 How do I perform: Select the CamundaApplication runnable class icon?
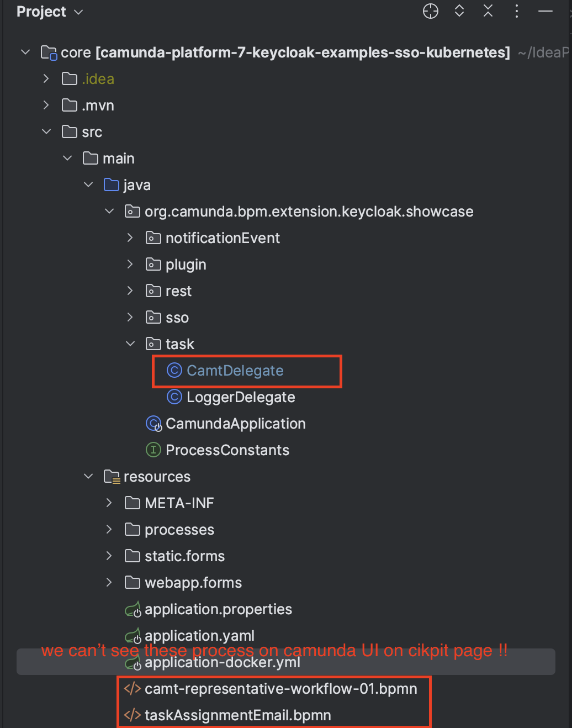153,424
